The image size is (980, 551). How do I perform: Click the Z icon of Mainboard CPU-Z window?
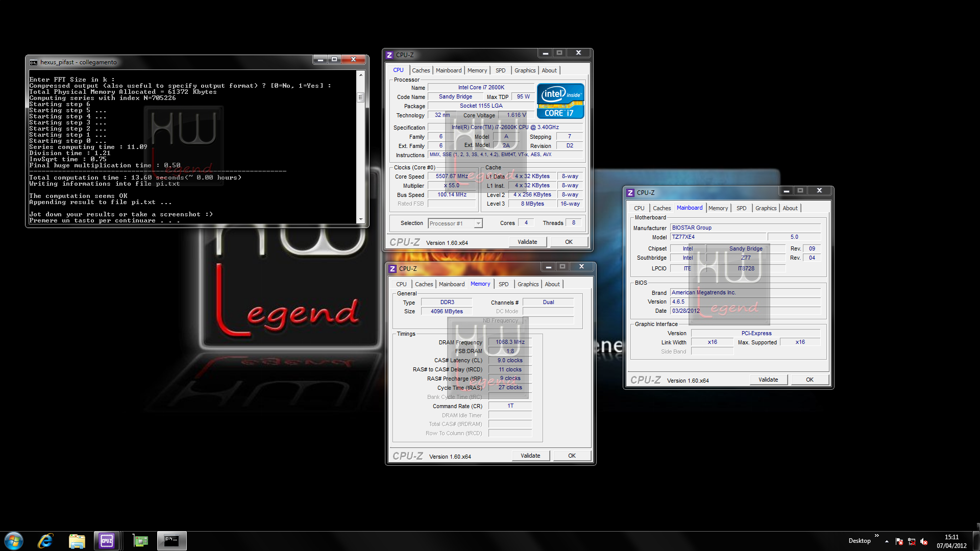click(x=630, y=193)
